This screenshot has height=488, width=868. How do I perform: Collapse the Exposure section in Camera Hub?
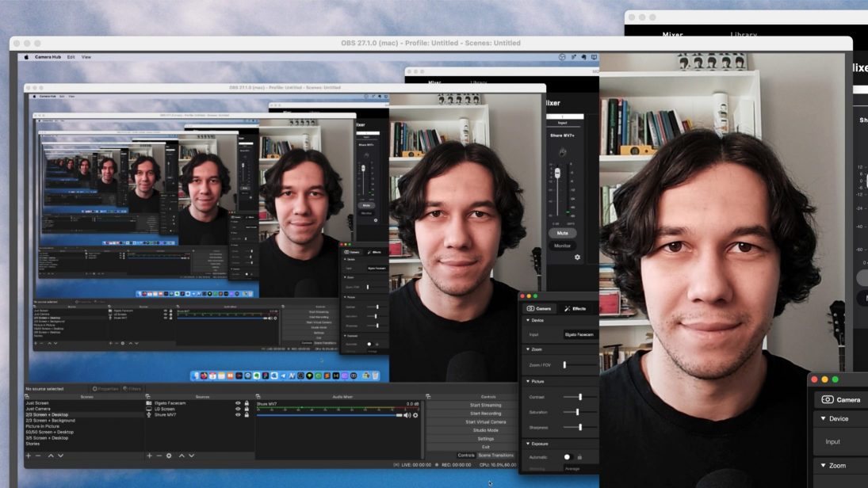coord(528,444)
